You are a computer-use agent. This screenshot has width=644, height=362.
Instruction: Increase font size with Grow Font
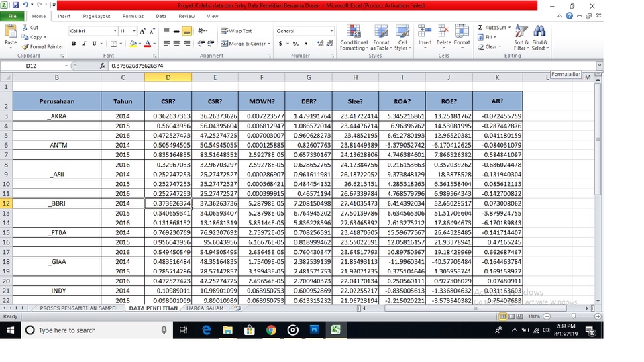(142, 31)
